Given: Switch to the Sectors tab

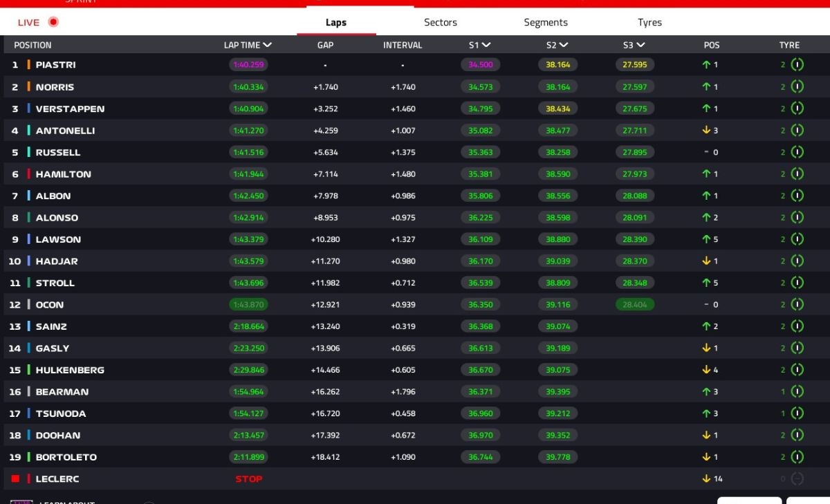Looking at the screenshot, I should point(441,22).
